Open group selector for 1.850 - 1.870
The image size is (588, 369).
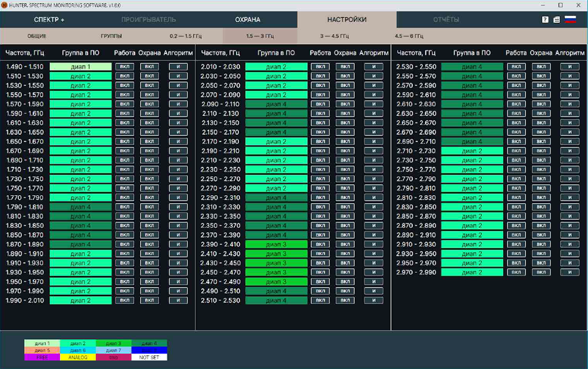point(80,235)
